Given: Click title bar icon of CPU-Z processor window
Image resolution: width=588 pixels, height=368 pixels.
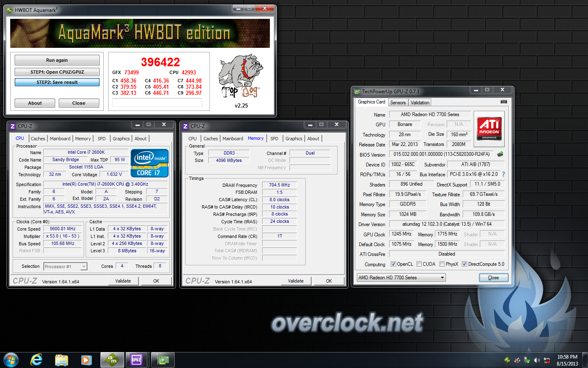Looking at the screenshot, I should tap(13, 126).
